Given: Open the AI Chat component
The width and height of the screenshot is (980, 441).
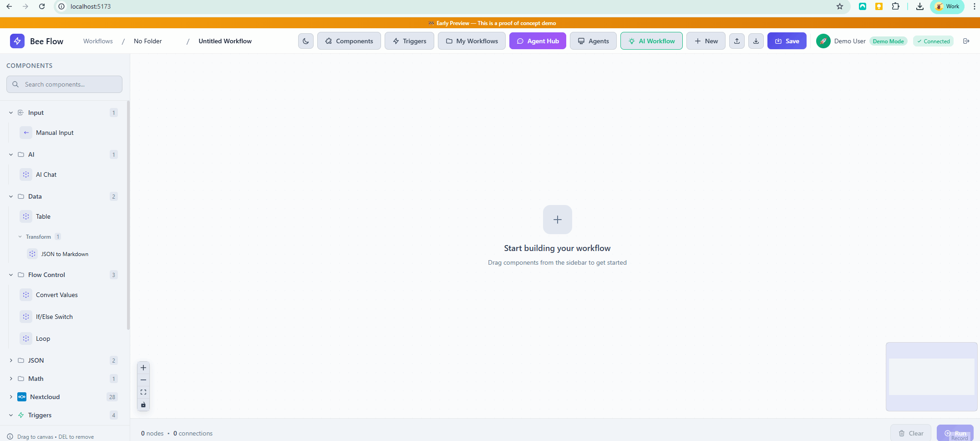Looking at the screenshot, I should coord(46,174).
